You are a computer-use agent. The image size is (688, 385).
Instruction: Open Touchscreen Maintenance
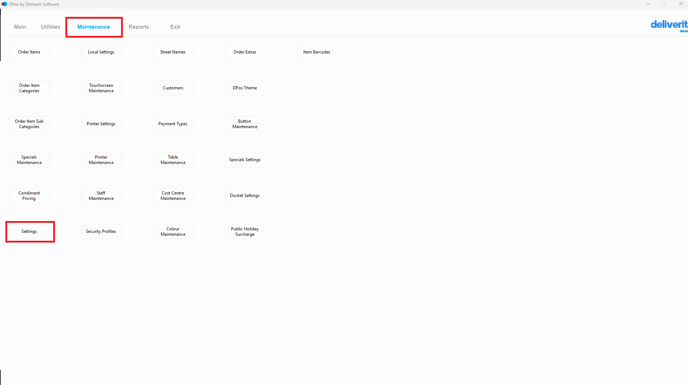tap(101, 88)
